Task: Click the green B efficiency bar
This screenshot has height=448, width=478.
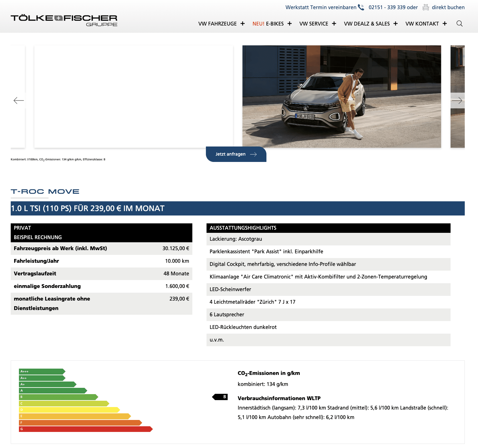Action: [58, 397]
